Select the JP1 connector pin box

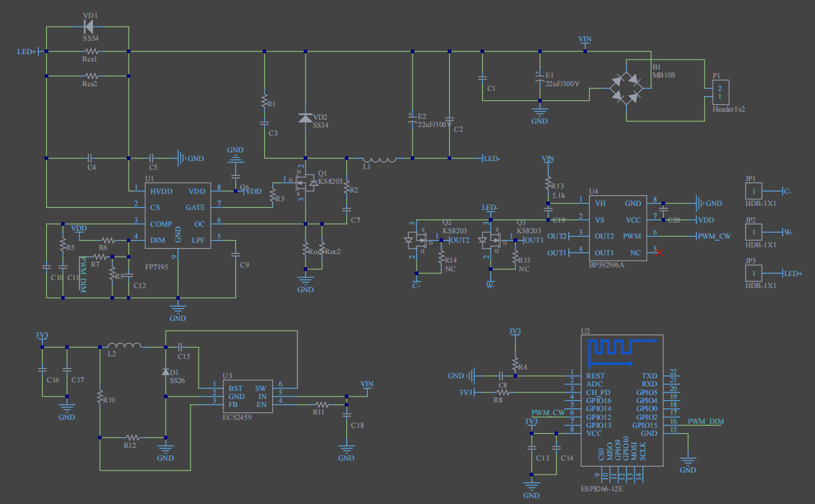[753, 191]
